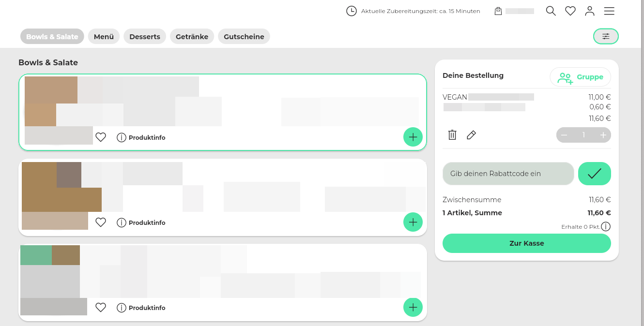The width and height of the screenshot is (644, 326).
Task: Favorite the second bowl with heart
Action: coord(101,222)
